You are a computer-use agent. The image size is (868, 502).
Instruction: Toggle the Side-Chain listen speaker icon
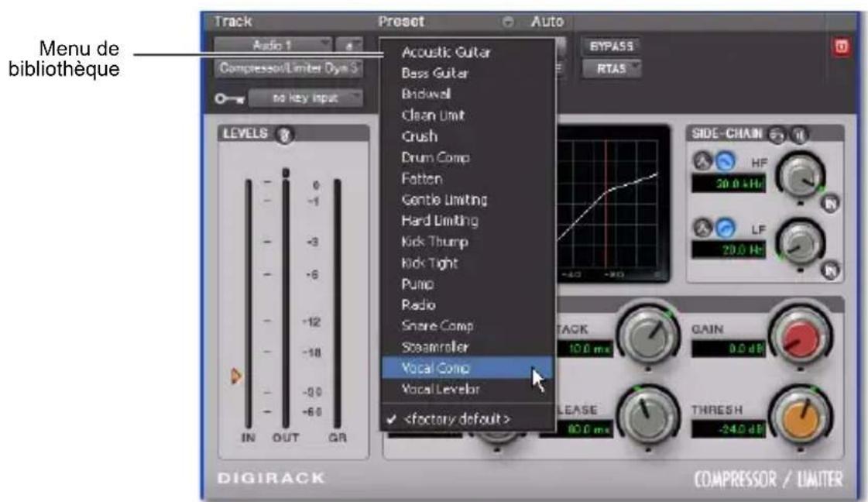799,134
